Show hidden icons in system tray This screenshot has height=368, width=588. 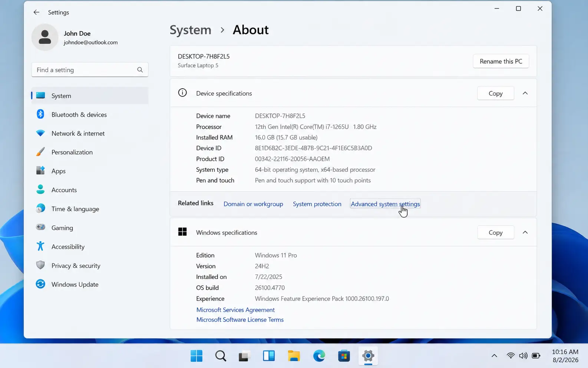pyautogui.click(x=494, y=356)
